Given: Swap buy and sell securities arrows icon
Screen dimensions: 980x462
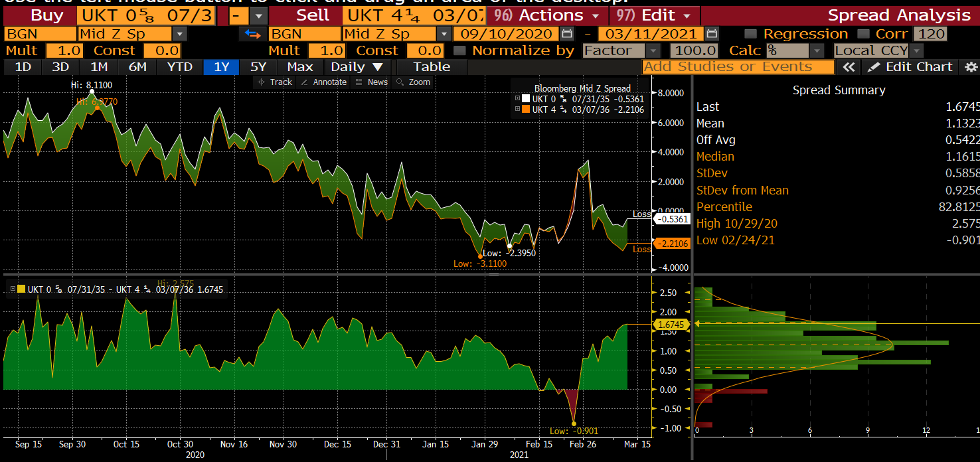Looking at the screenshot, I should (x=252, y=34).
